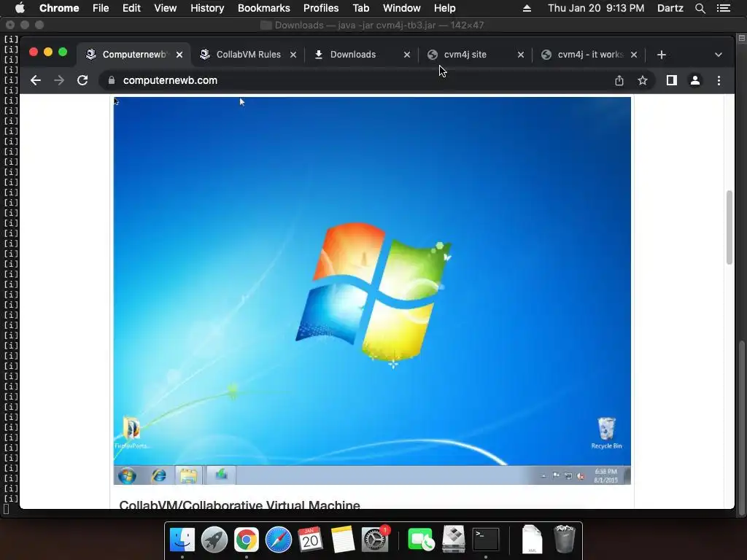Click the padlock site info icon
The width and height of the screenshot is (747, 560).
[112, 80]
